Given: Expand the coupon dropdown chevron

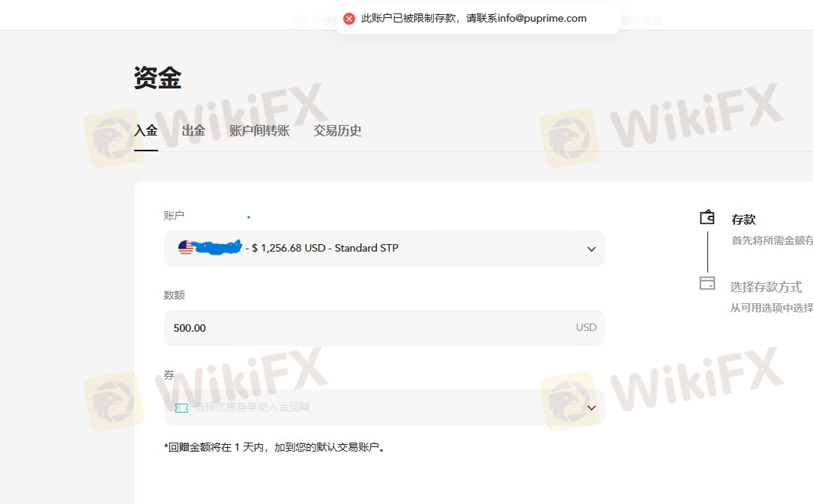Looking at the screenshot, I should (x=591, y=408).
